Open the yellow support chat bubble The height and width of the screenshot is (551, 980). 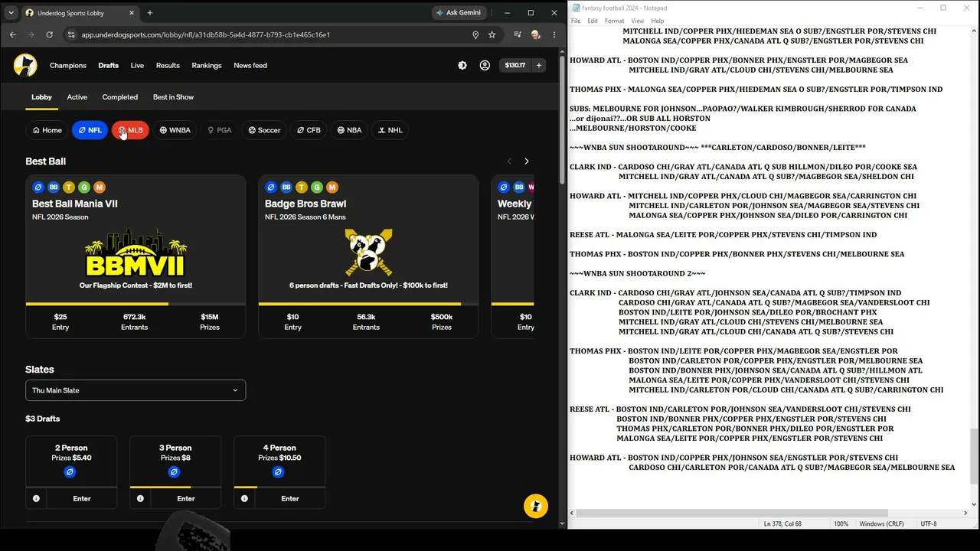click(x=536, y=506)
